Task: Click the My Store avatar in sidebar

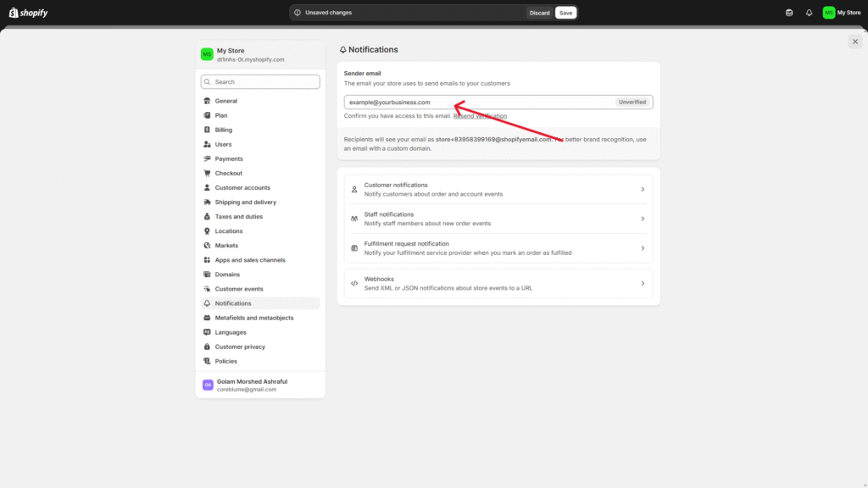Action: pos(207,54)
